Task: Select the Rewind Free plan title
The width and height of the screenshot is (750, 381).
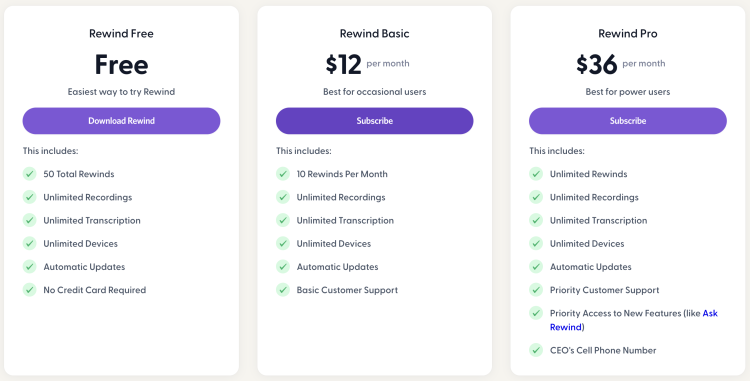Action: (x=121, y=33)
